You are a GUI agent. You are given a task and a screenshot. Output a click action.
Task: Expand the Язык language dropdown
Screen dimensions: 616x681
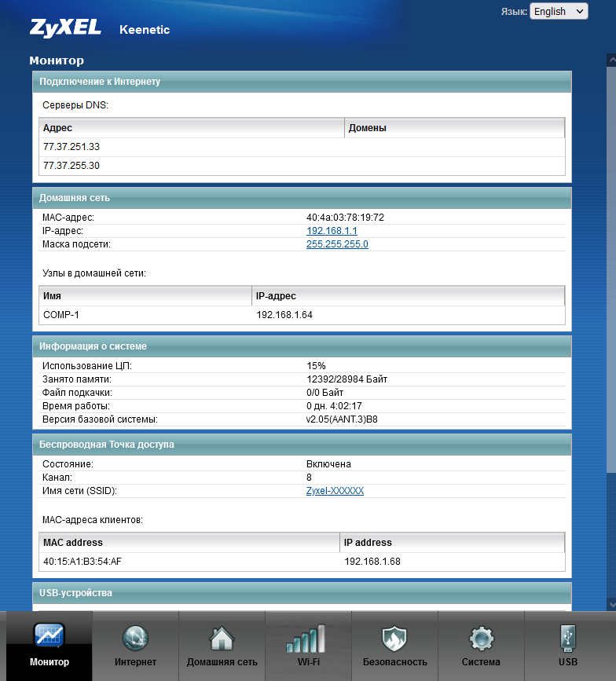[559, 11]
